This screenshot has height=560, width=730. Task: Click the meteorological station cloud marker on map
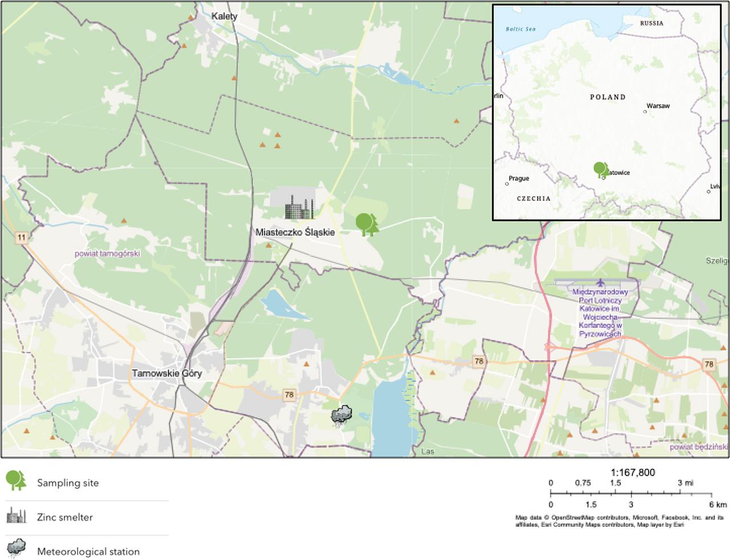coord(341,416)
